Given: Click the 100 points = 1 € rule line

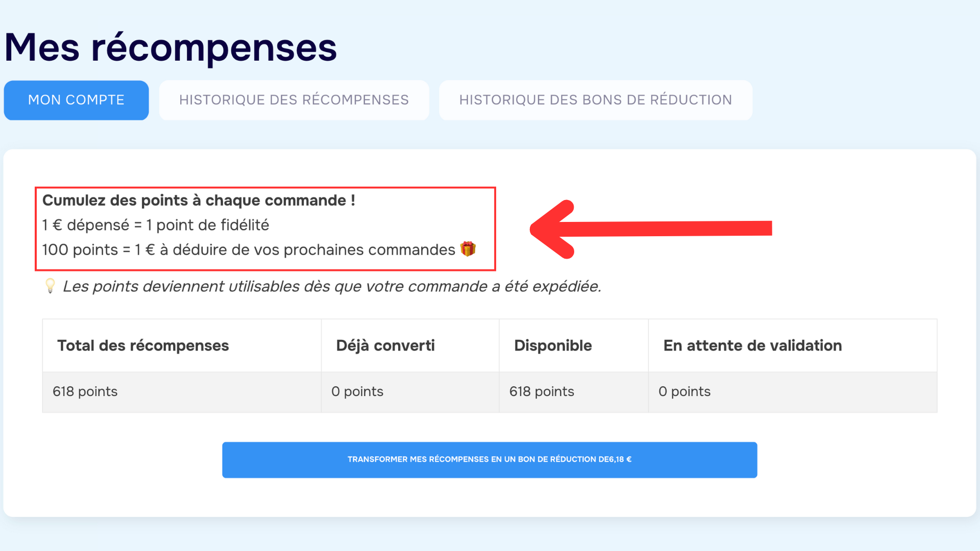Looking at the screenshot, I should click(249, 249).
